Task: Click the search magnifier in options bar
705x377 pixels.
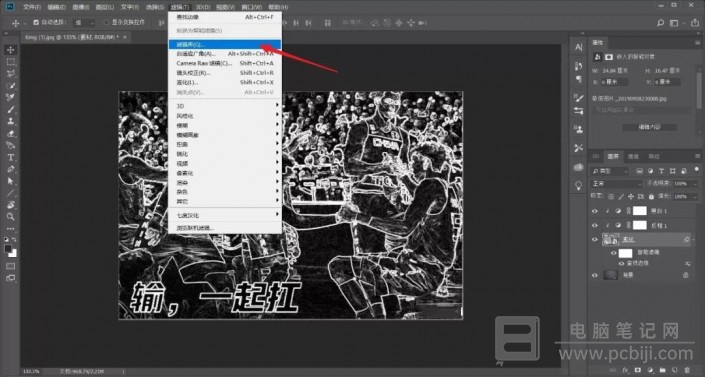Action: pos(660,23)
